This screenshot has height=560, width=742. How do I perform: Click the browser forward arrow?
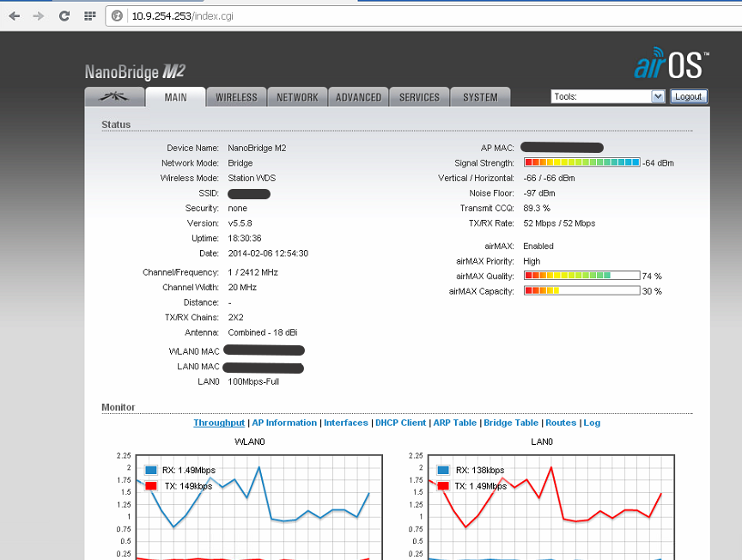coord(39,15)
